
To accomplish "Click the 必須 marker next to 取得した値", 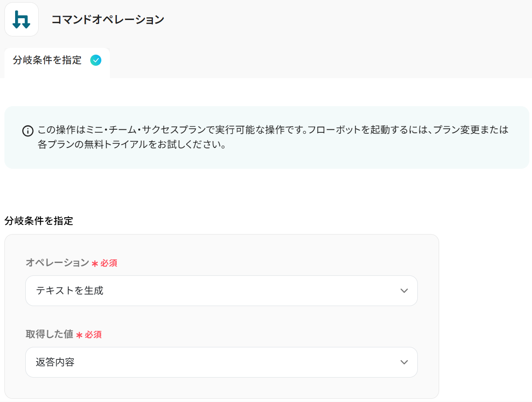I will coord(93,335).
